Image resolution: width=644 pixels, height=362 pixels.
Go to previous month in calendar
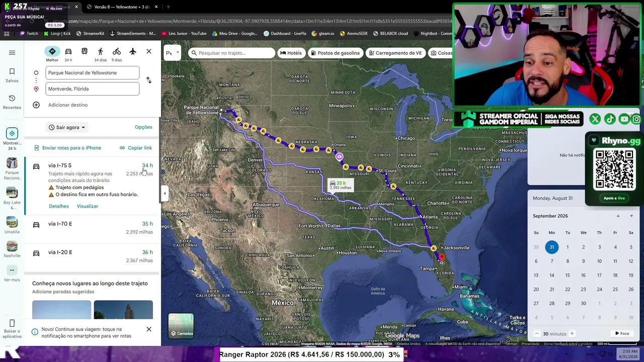click(618, 216)
